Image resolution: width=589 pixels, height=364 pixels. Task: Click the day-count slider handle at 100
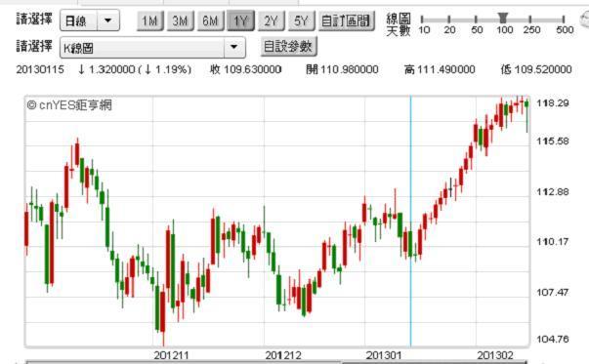point(503,18)
